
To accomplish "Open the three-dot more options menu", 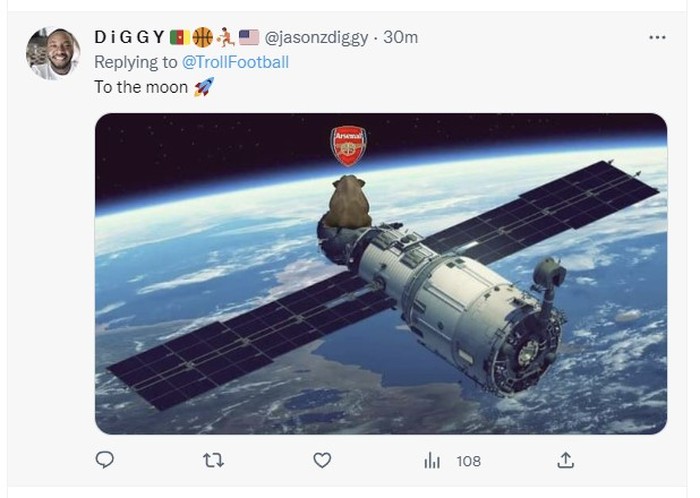I will [657, 38].
